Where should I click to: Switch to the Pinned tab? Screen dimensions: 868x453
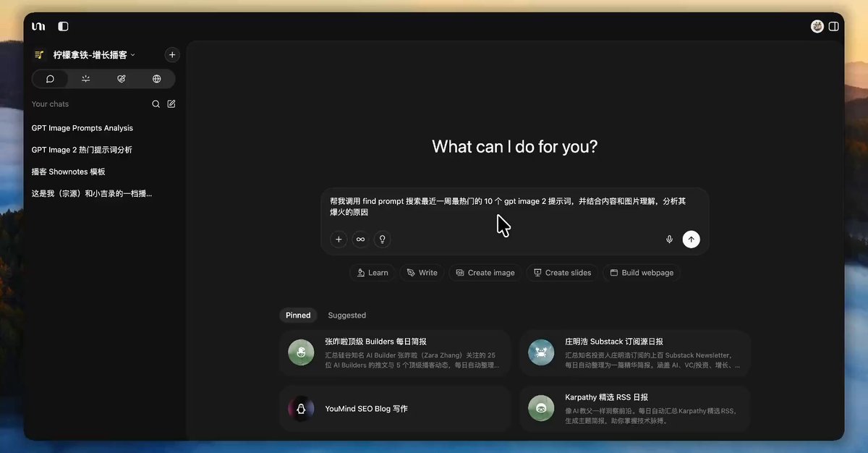point(298,316)
